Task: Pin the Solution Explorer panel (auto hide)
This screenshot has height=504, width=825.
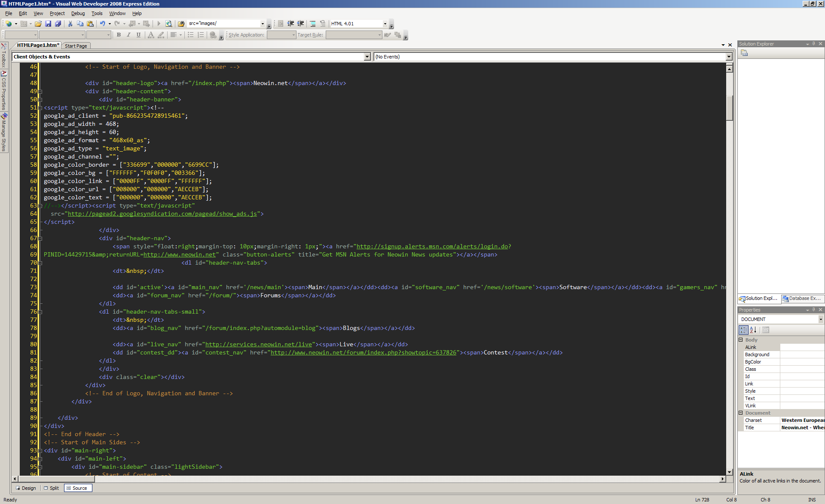Action: pyautogui.click(x=813, y=44)
